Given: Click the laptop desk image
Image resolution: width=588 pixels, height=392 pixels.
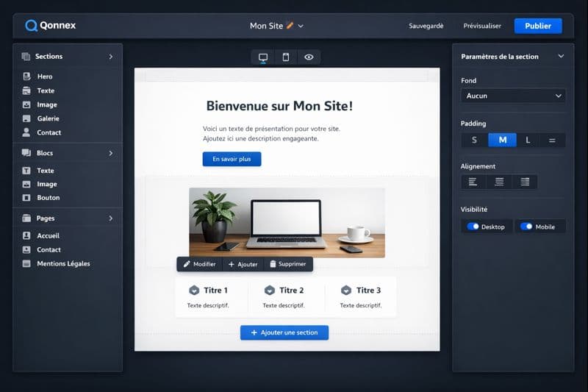Looking at the screenshot, I should tap(287, 222).
